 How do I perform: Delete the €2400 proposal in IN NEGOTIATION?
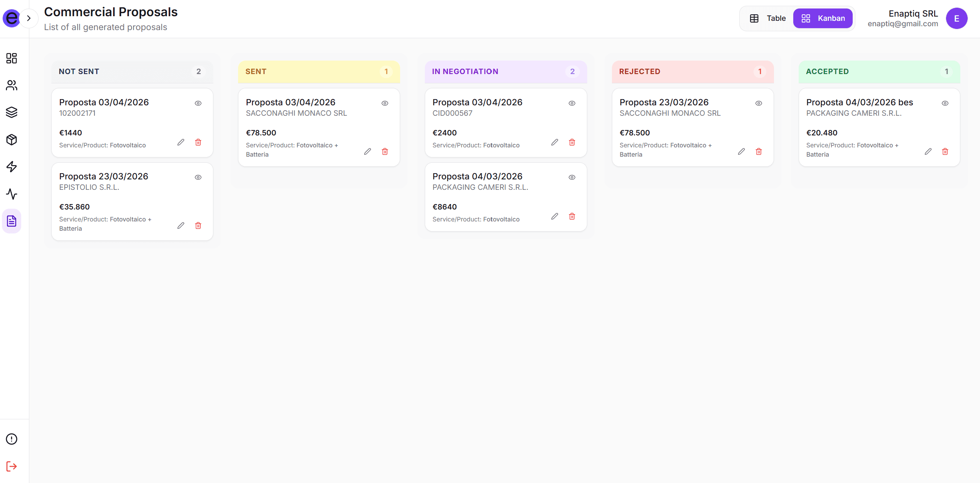coord(572,142)
